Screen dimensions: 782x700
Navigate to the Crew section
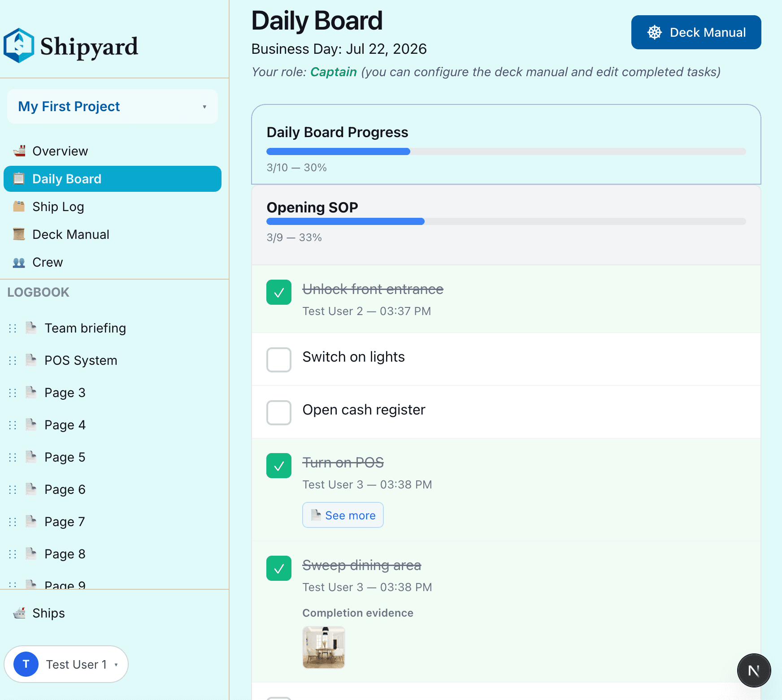(x=113, y=262)
